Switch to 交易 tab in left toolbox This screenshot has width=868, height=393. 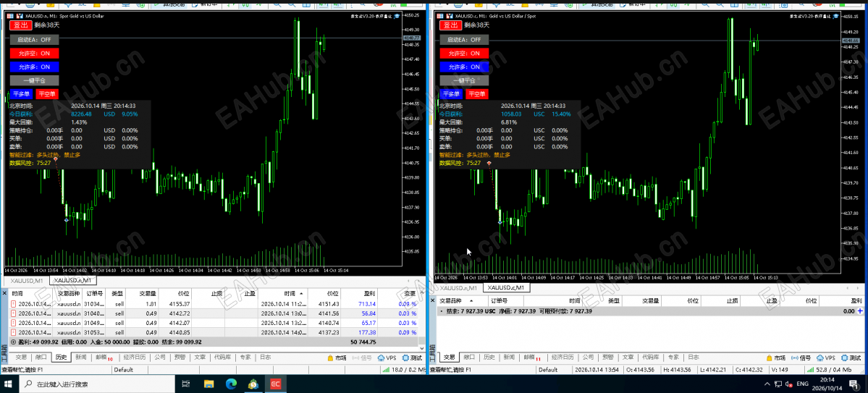click(x=21, y=358)
